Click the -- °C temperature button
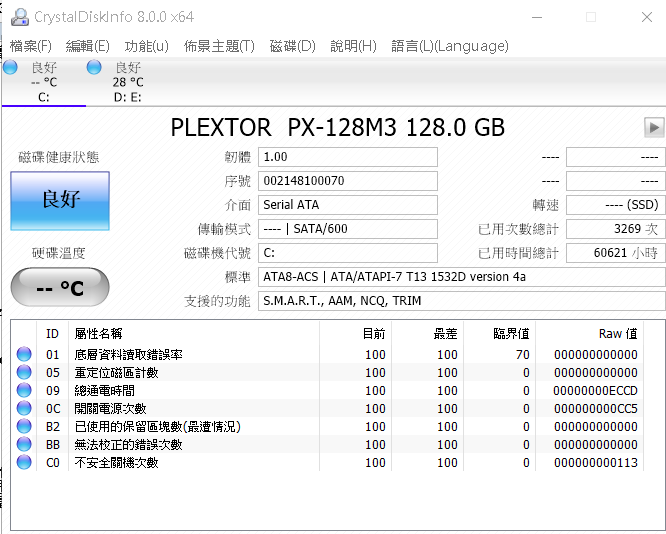The image size is (666, 534). 60,287
